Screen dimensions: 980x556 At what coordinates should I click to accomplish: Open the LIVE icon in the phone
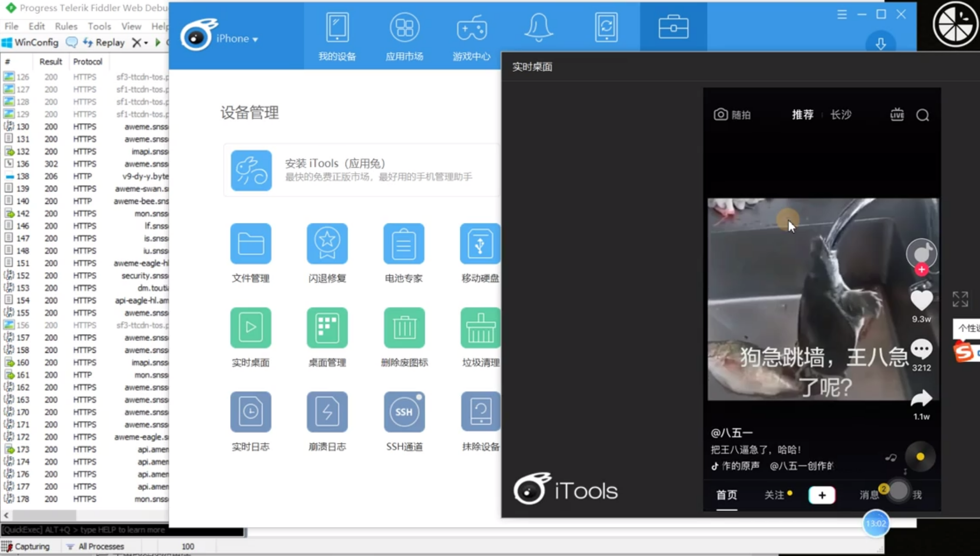point(897,114)
